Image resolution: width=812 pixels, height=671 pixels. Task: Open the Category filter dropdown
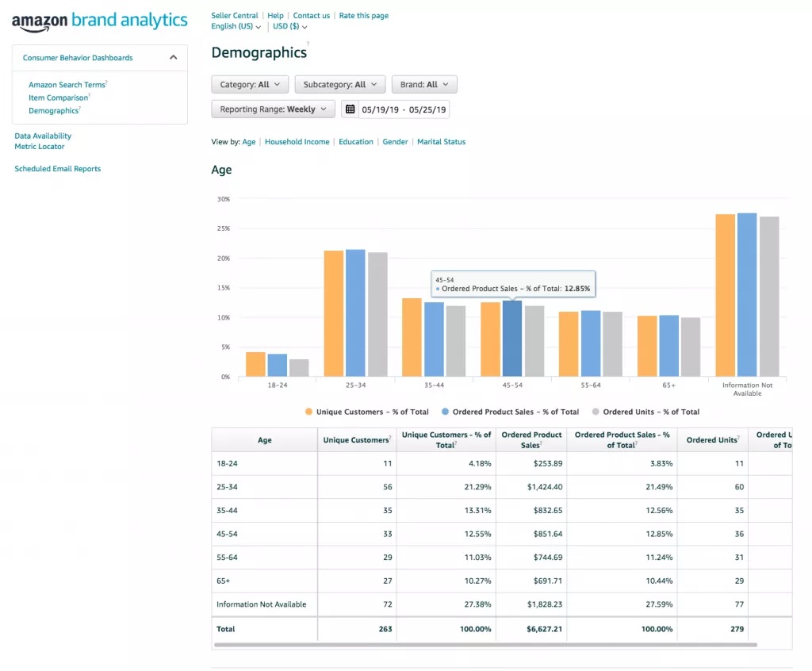click(249, 85)
